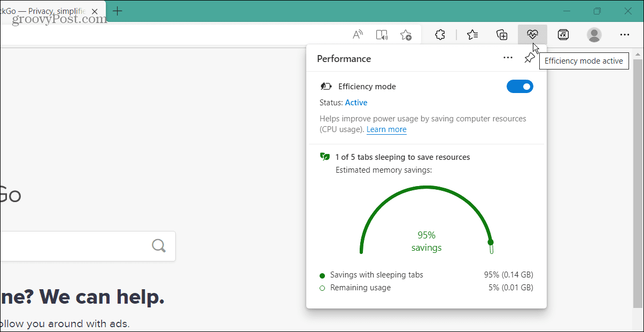Disable Efficiency mode toggle
644x332 pixels.
pyautogui.click(x=519, y=86)
